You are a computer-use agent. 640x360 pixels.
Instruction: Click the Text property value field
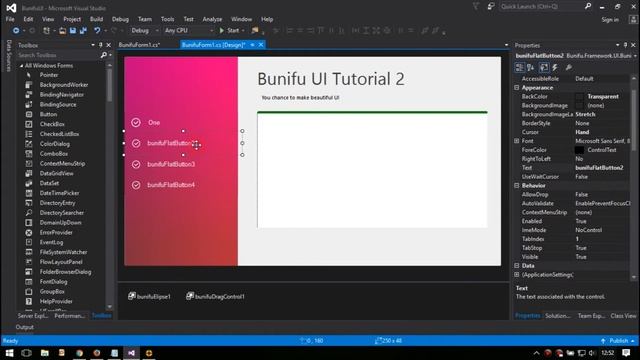[602, 168]
